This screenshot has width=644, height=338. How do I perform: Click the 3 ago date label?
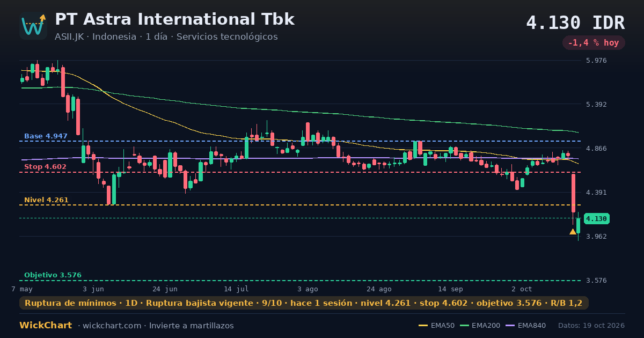pos(308,289)
